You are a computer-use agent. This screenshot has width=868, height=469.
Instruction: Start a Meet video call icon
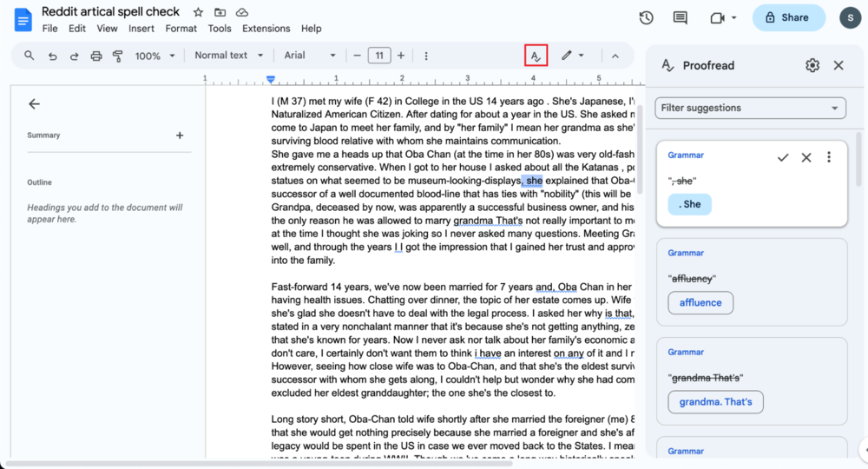718,17
